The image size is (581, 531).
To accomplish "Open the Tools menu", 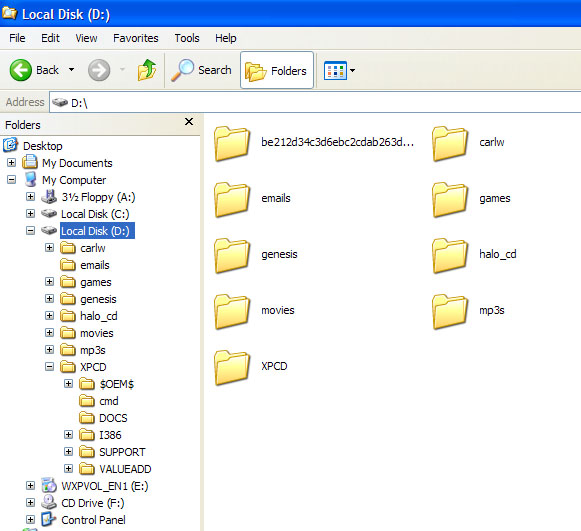I will pyautogui.click(x=187, y=38).
